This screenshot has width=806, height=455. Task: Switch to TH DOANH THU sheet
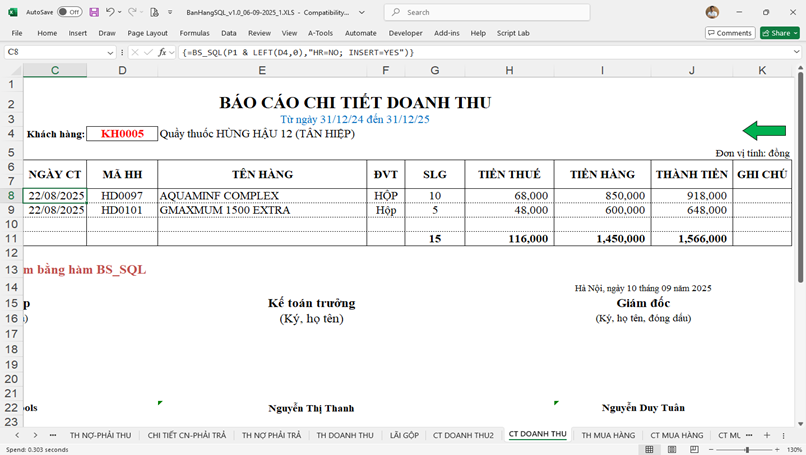[345, 435]
